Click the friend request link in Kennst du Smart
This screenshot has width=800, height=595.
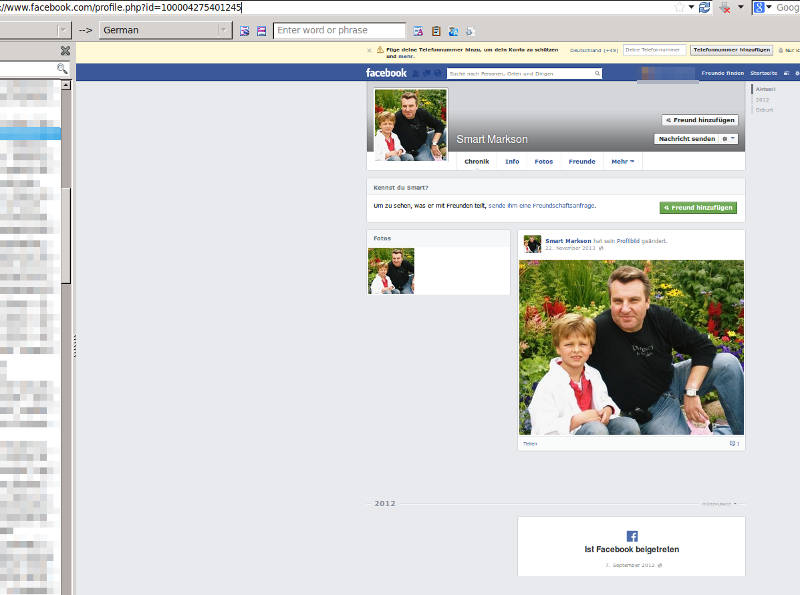click(542, 206)
